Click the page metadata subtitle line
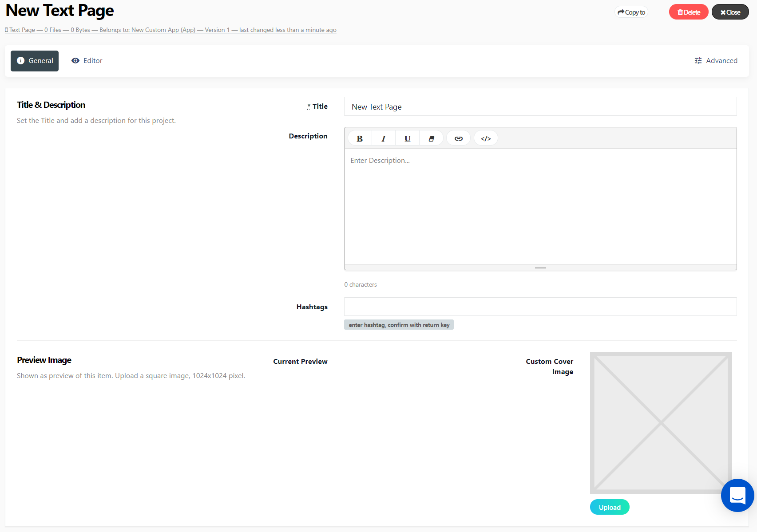757x532 pixels. pyautogui.click(x=171, y=30)
